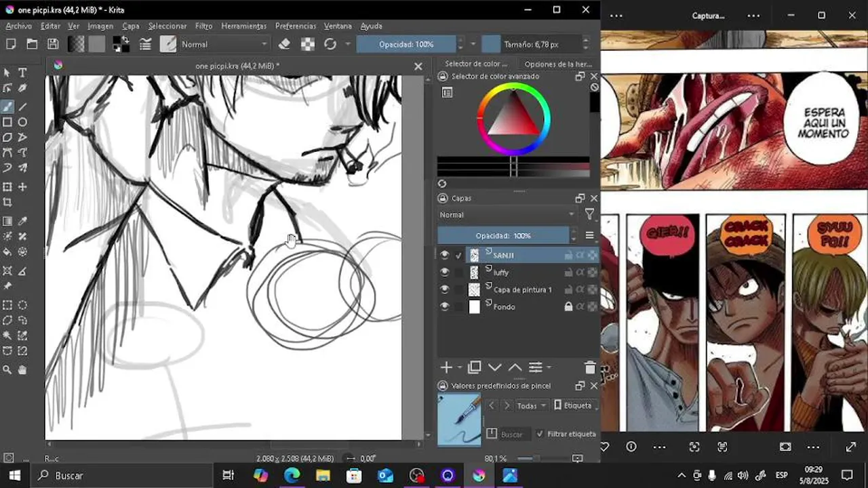This screenshot has width=868, height=488.
Task: Toggle Filtrar etiqueta checkbox
Action: (x=540, y=434)
